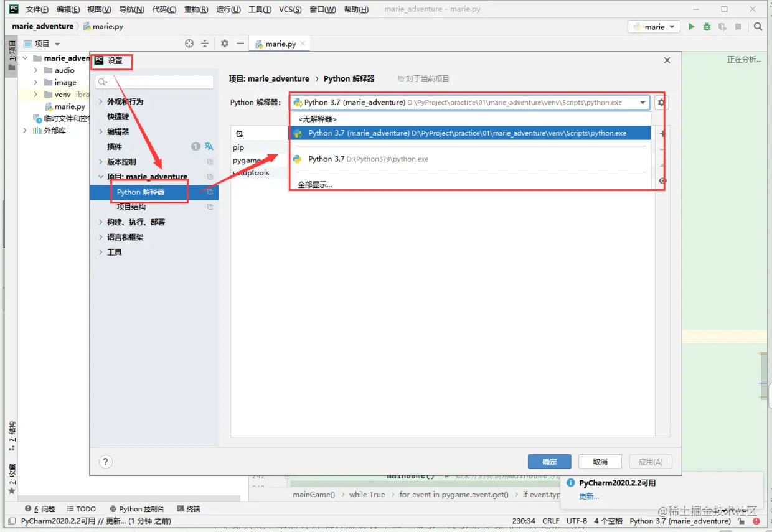The width and height of the screenshot is (772, 532).
Task: Open the 重构(R) menu
Action: [196, 9]
